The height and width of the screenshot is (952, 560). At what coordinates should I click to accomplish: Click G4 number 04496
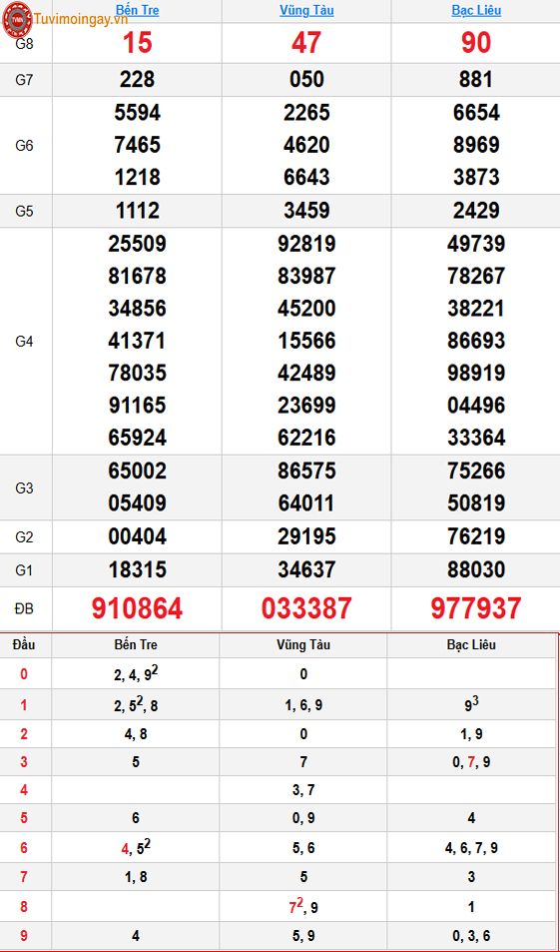point(476,405)
